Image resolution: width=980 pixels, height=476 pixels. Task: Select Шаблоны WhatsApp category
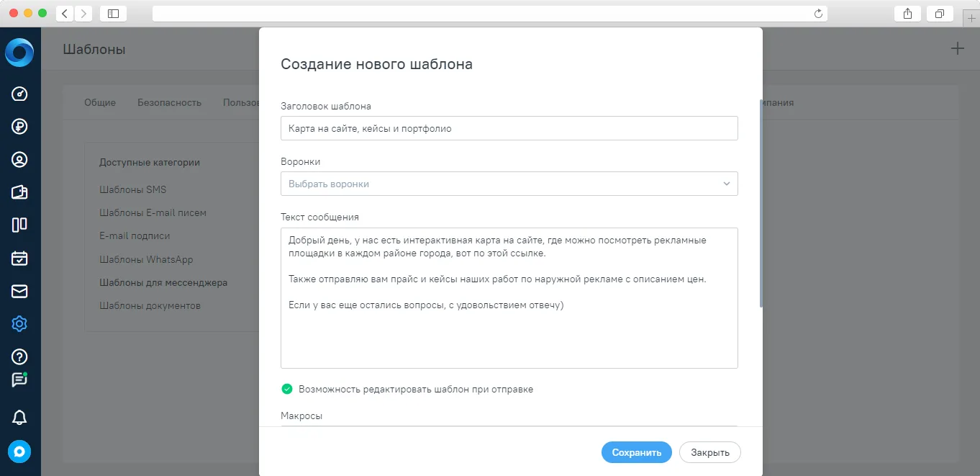(146, 259)
